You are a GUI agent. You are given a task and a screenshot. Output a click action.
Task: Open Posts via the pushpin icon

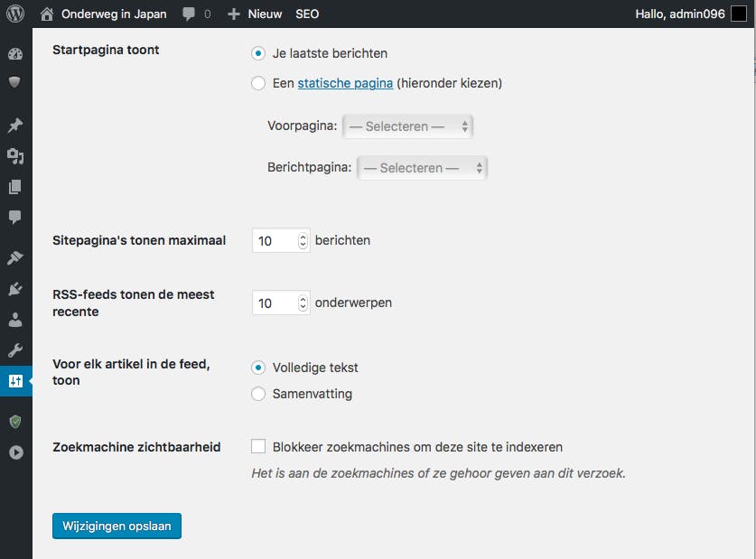click(15, 126)
